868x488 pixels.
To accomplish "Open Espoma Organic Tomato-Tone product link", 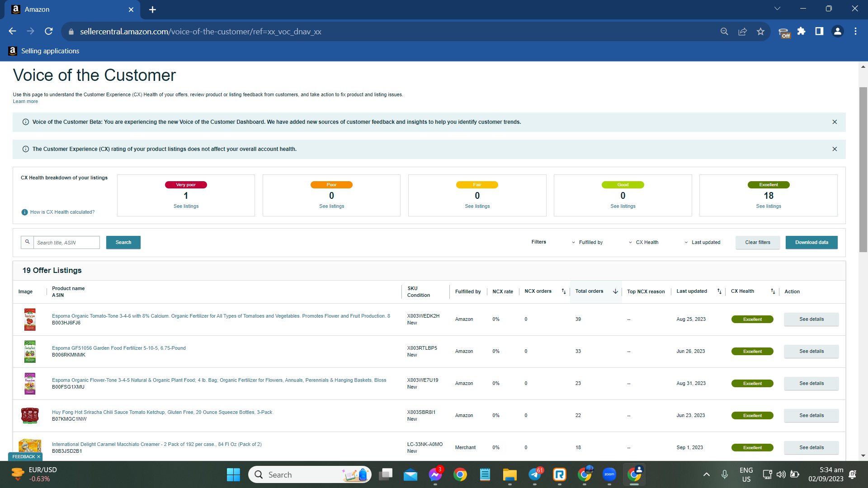I will (x=221, y=316).
